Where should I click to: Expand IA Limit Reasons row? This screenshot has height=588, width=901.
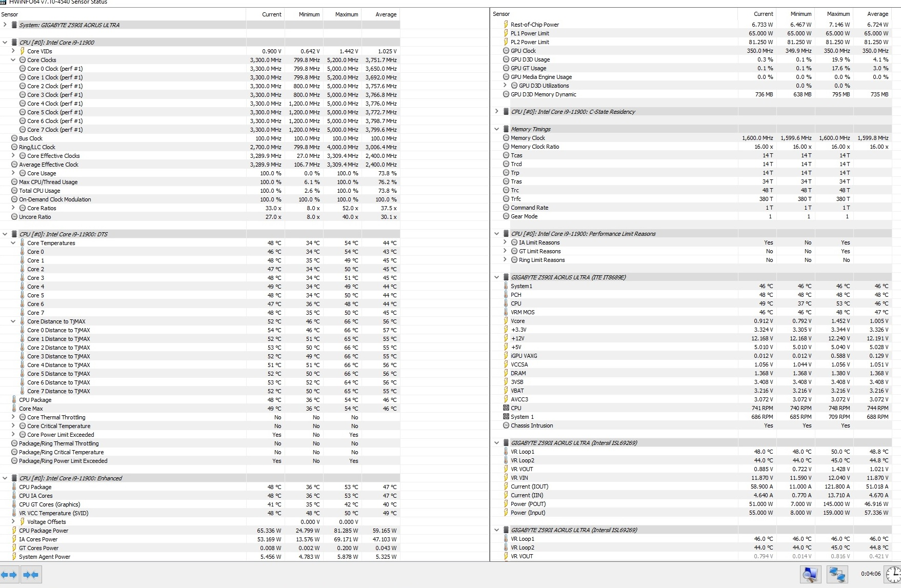(x=505, y=242)
